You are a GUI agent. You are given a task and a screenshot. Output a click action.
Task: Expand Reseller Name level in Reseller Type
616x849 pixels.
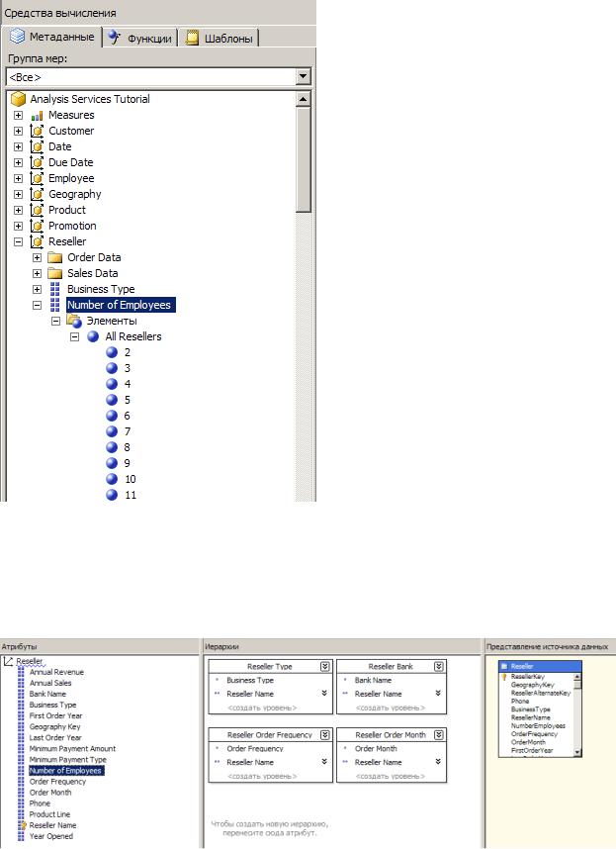coord(324,693)
